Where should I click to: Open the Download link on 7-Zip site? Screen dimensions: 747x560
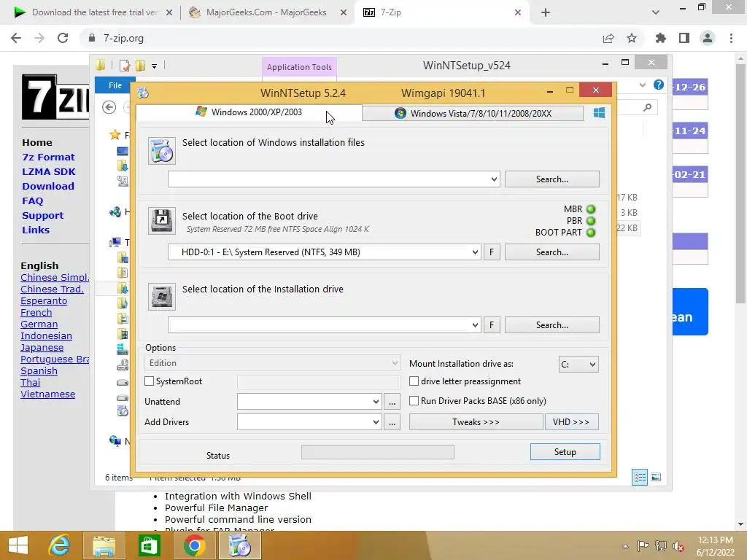tap(48, 186)
